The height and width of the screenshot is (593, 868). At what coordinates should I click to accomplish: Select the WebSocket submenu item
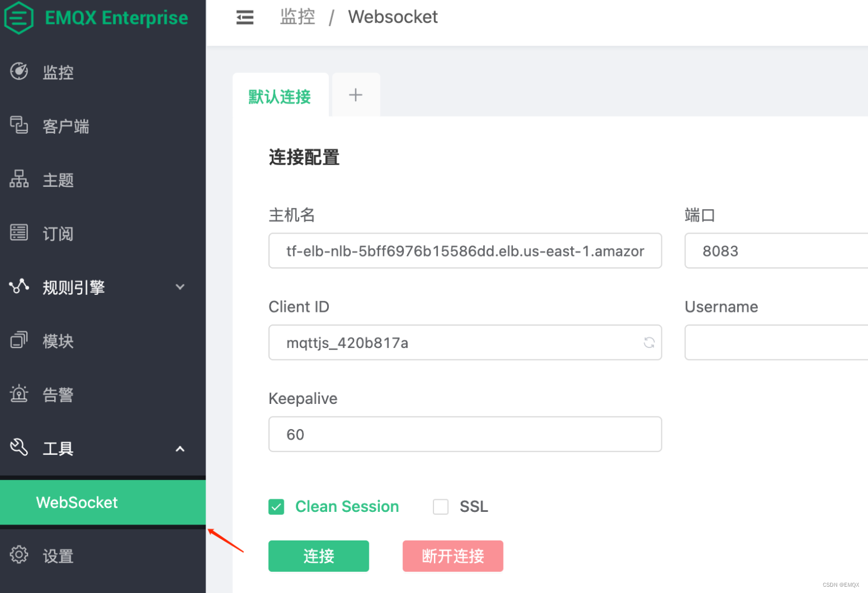click(x=103, y=502)
